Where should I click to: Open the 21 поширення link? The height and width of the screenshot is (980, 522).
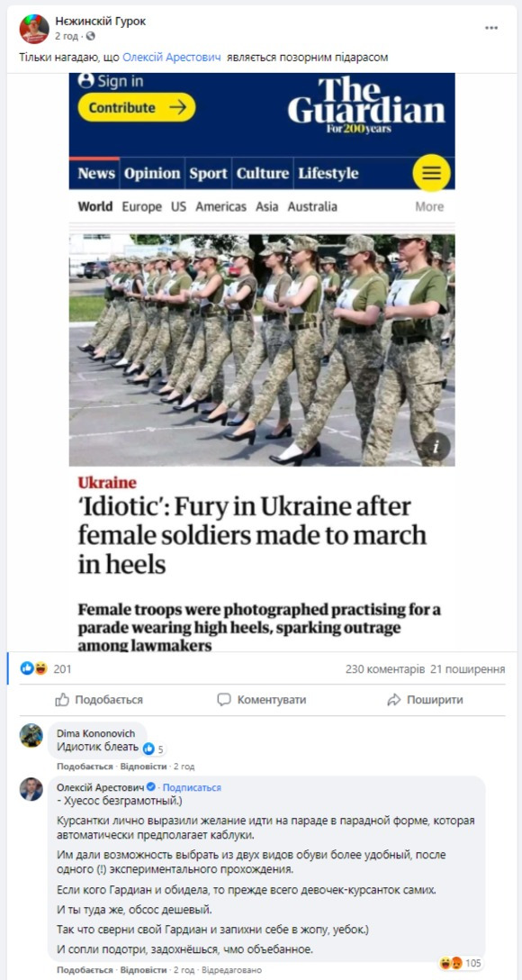[468, 669]
